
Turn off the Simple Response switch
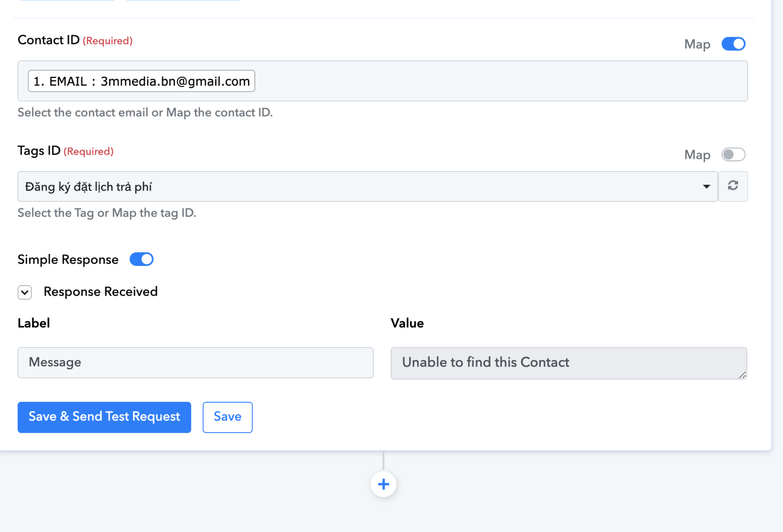tap(142, 259)
